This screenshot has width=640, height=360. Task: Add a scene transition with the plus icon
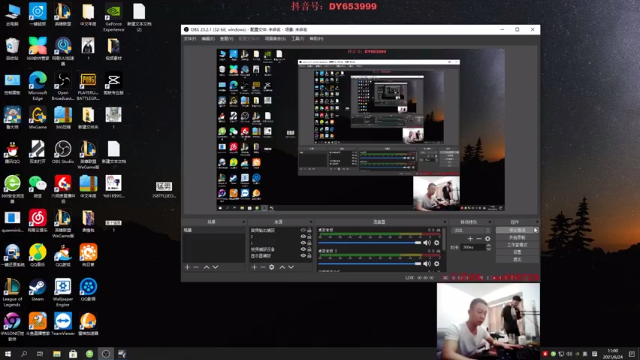click(470, 238)
